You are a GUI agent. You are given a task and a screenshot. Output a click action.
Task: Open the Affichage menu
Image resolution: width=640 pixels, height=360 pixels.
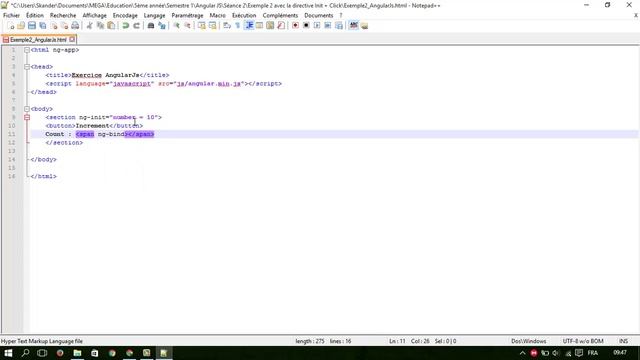point(94,15)
